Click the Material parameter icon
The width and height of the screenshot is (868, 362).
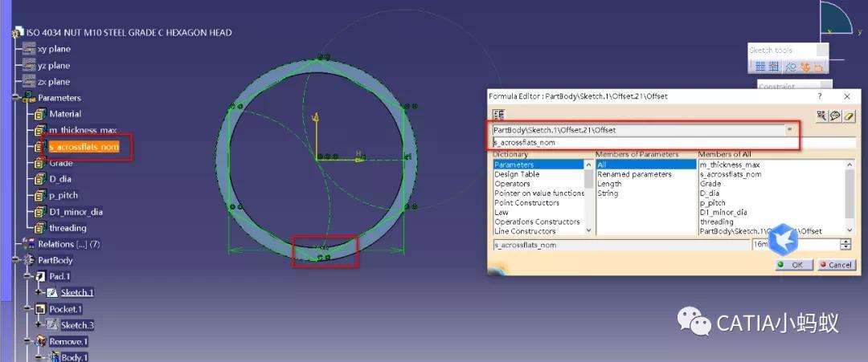(40, 114)
